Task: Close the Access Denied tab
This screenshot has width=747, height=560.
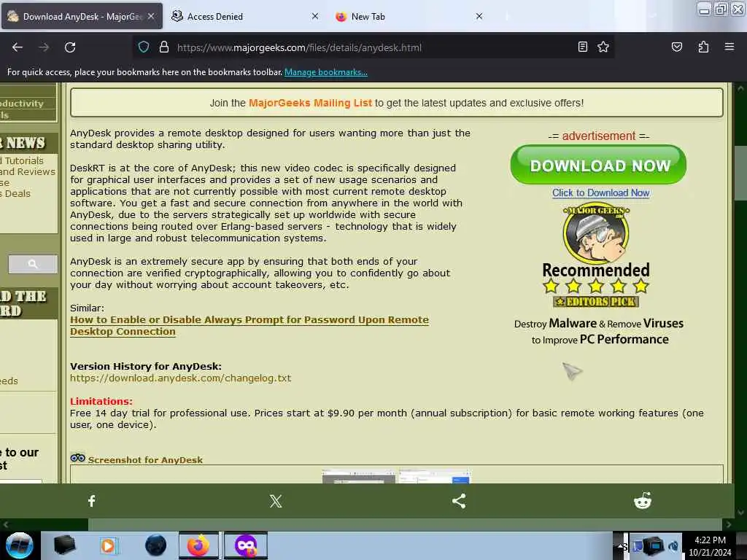Action: click(x=315, y=16)
